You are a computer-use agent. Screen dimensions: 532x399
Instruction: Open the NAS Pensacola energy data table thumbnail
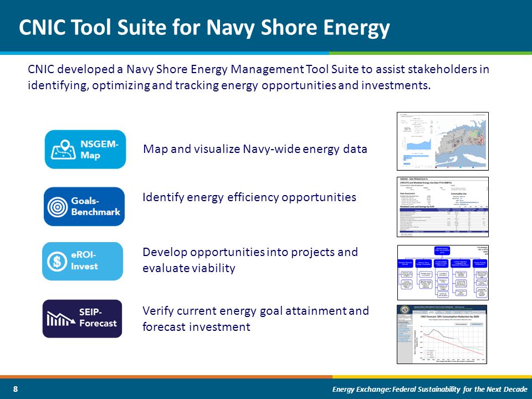443,207
